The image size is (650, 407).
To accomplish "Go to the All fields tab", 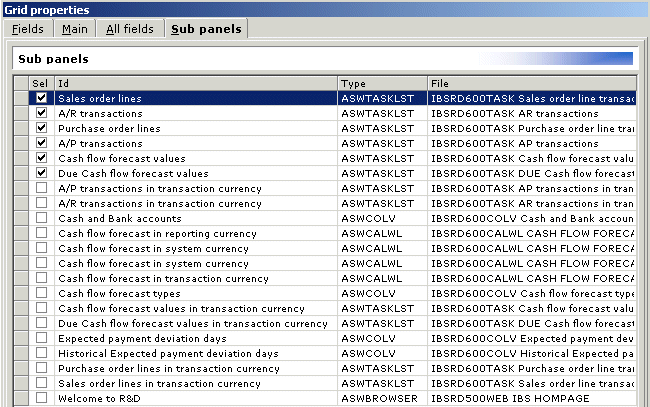I will click(x=130, y=29).
